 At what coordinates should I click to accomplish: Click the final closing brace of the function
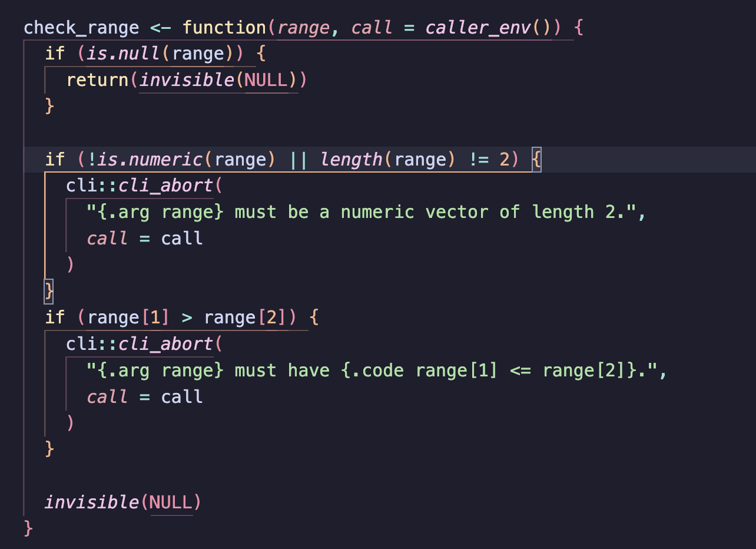tap(28, 528)
